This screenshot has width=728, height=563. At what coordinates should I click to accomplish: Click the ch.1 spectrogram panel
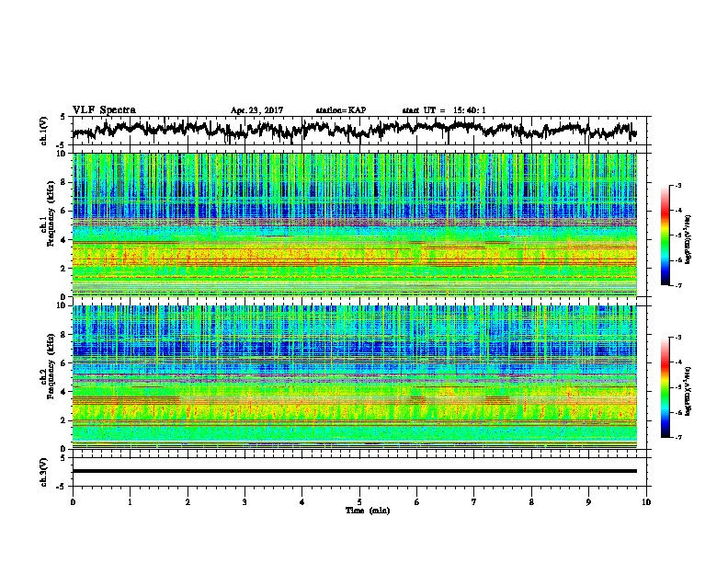point(355,224)
